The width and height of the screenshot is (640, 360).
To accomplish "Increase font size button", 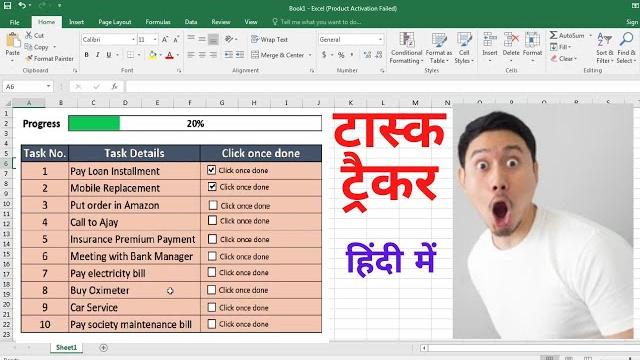I will (x=165, y=40).
